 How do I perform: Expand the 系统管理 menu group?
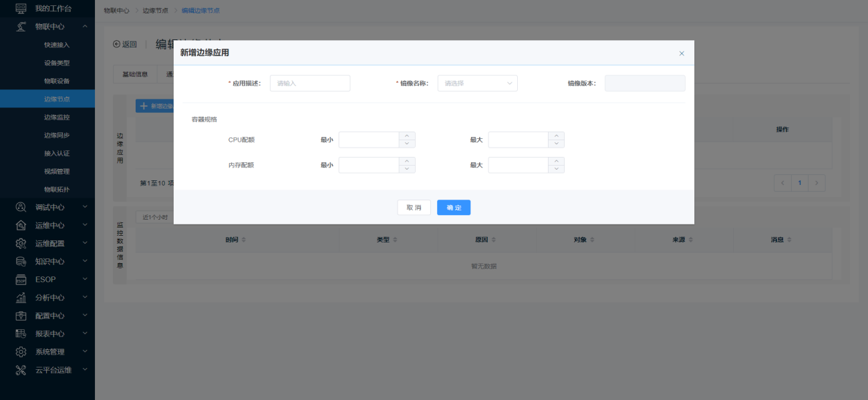click(85, 351)
